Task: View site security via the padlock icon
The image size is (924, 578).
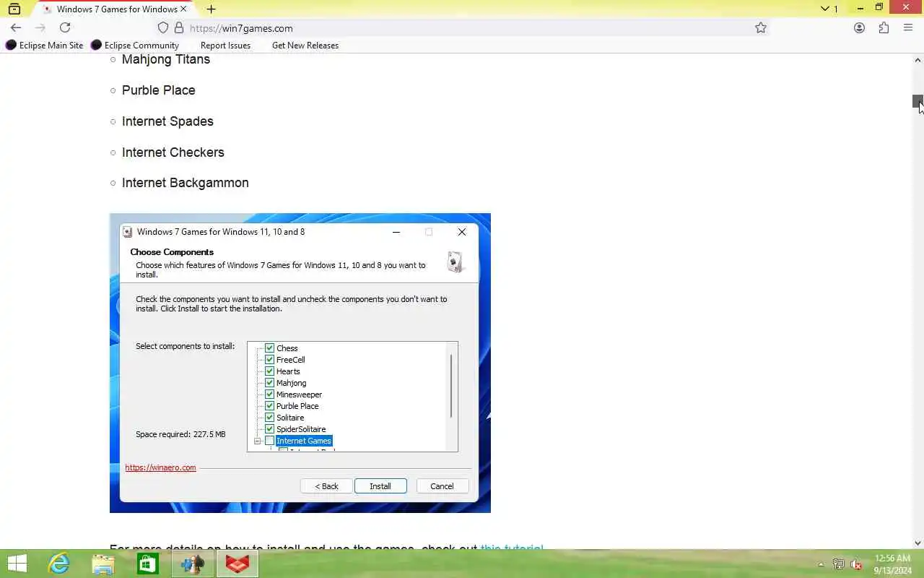Action: (x=179, y=27)
